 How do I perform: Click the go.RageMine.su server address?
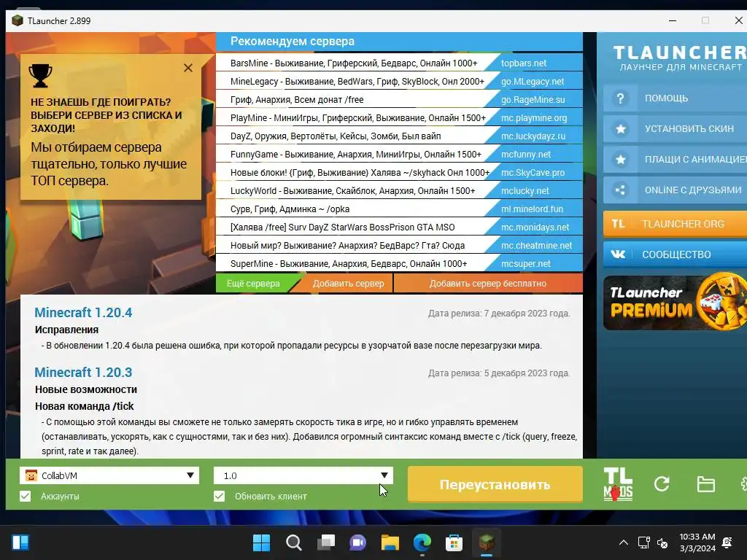pos(533,99)
